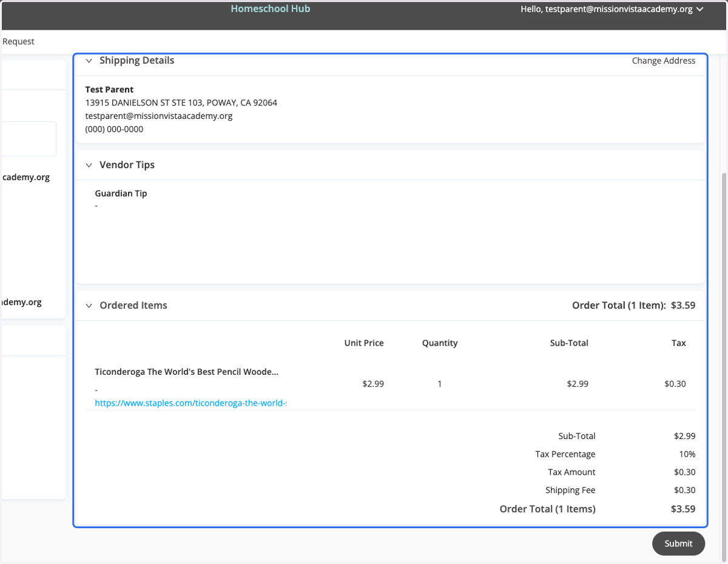The height and width of the screenshot is (564, 728).
Task: Click the final $3.59 total amount
Action: [683, 509]
